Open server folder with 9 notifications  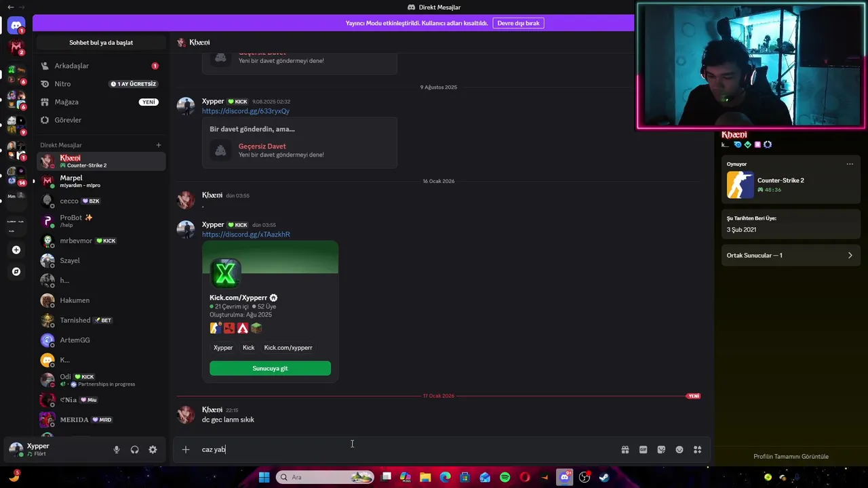pos(16,125)
